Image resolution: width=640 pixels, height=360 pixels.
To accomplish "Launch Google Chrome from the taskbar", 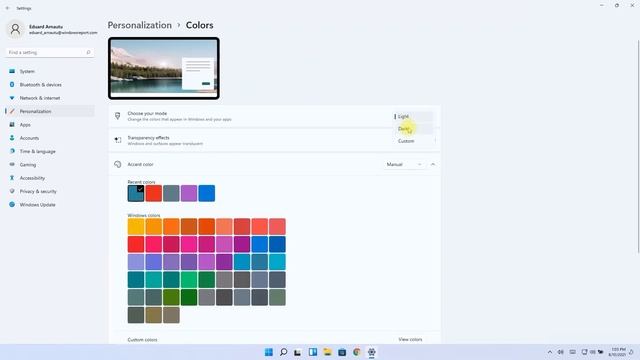I will pos(357,352).
